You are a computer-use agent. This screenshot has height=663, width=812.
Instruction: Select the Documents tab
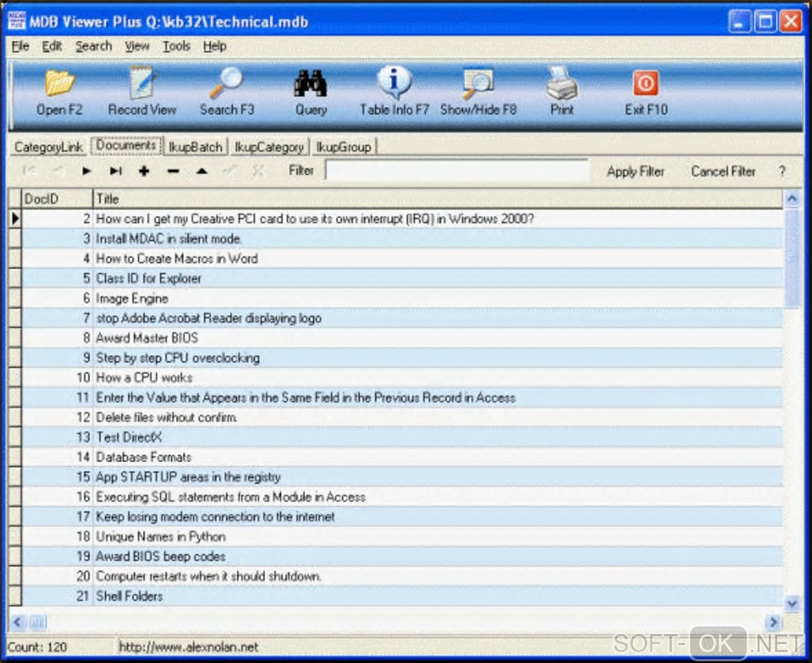127,146
